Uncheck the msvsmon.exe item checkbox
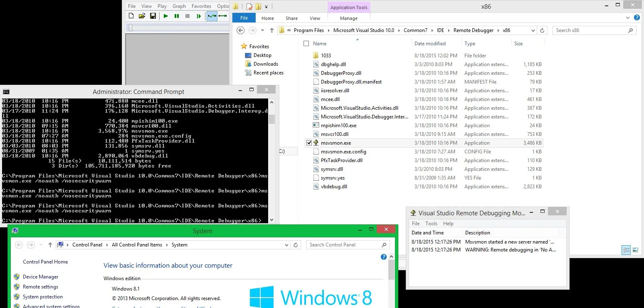Screen dimensions: 644x308 click(309, 143)
